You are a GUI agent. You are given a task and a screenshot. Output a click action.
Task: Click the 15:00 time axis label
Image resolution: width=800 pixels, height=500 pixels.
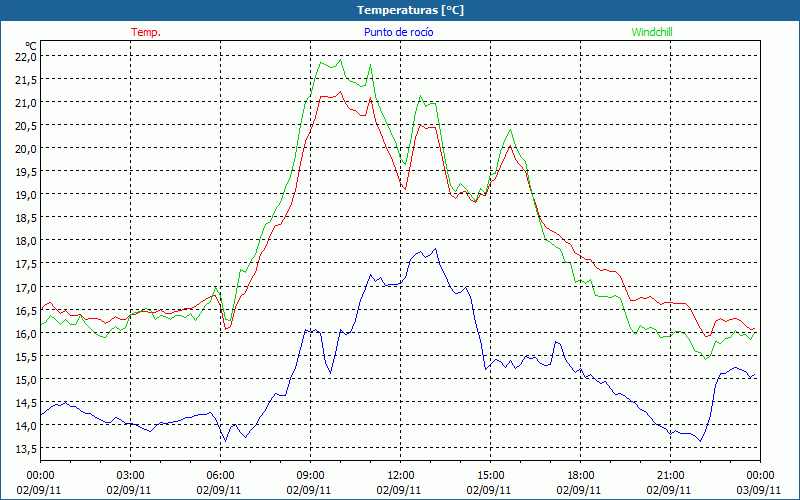[490, 475]
